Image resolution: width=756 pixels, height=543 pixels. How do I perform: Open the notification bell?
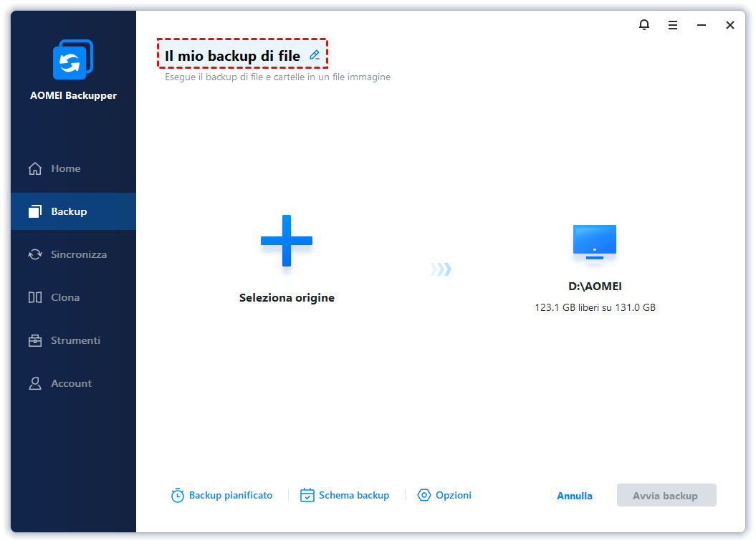[x=644, y=24]
